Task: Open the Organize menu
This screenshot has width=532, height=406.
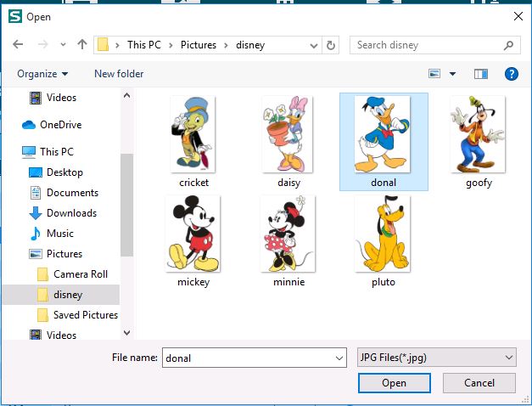Action: [42, 74]
